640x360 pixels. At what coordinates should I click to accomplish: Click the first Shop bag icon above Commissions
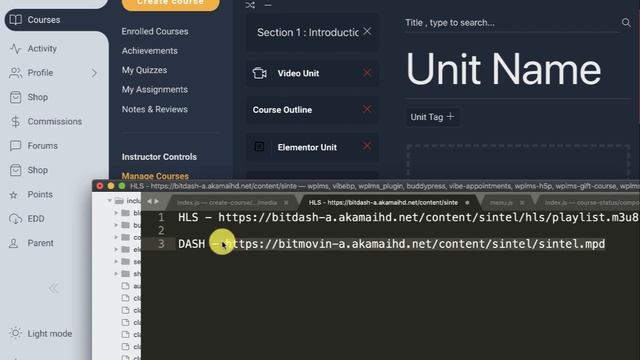[16, 97]
